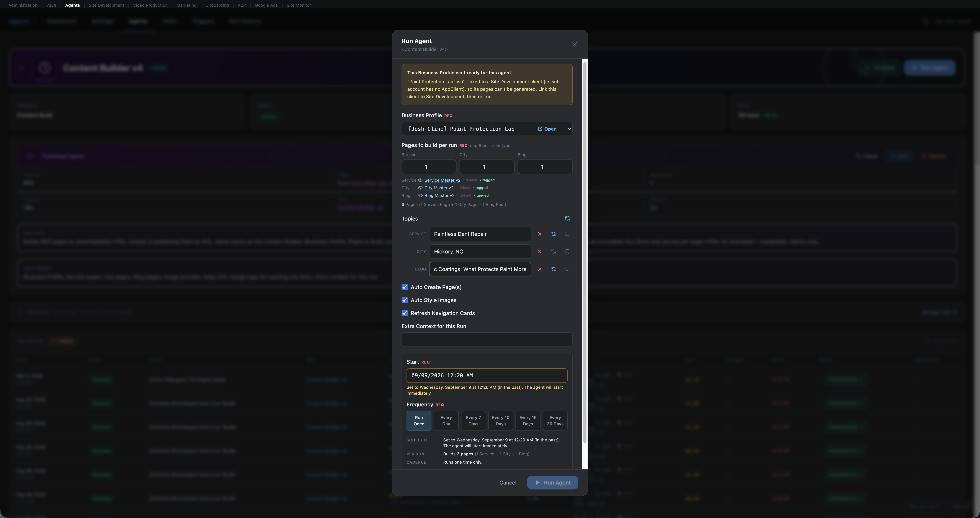Screen dimensions: 980x518
Task: Open the A2P menu
Action: (242, 5)
